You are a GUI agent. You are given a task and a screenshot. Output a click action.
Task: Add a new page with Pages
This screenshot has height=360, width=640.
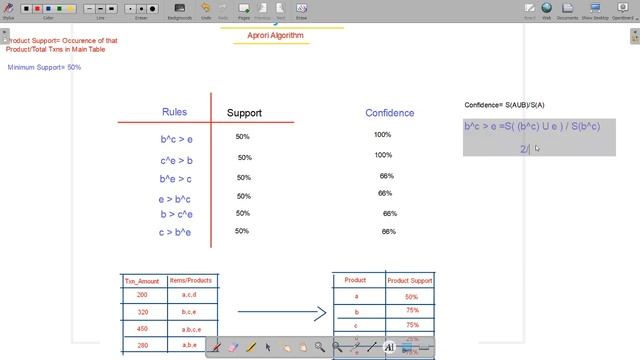244,11
